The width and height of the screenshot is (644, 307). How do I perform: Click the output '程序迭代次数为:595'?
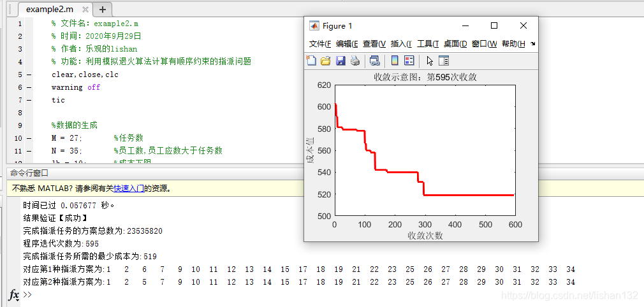61,244
